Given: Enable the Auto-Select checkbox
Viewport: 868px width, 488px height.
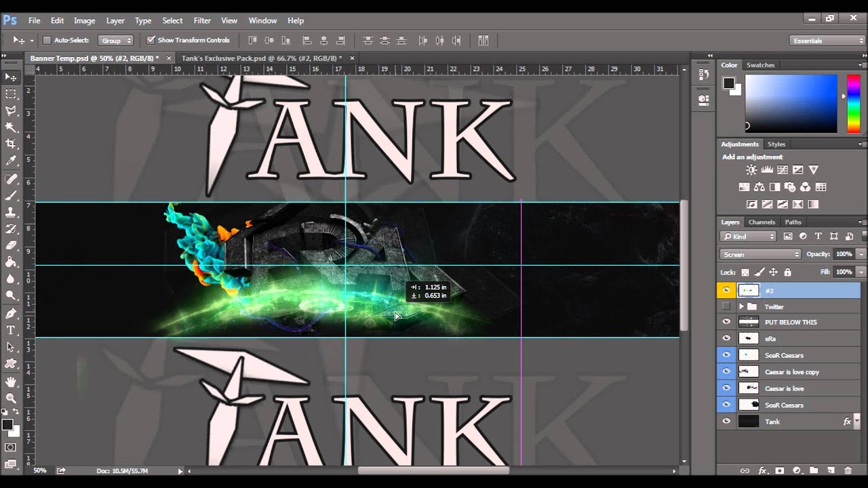Looking at the screenshot, I should pos(47,41).
